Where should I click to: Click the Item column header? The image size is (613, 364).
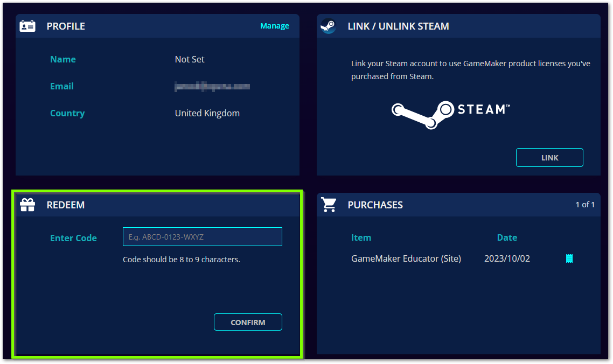point(361,237)
